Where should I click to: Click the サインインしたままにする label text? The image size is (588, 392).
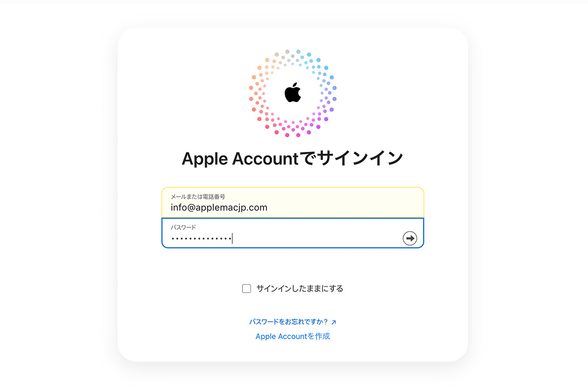pos(300,289)
